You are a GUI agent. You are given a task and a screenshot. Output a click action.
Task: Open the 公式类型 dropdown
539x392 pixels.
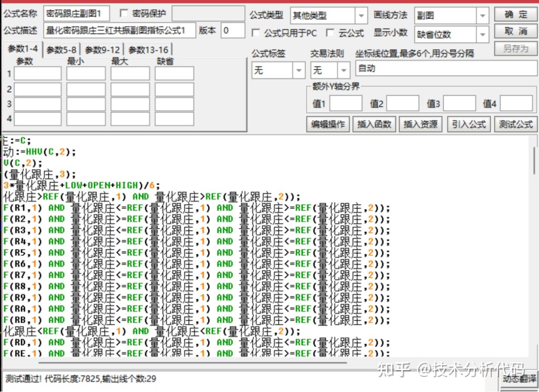click(361, 16)
